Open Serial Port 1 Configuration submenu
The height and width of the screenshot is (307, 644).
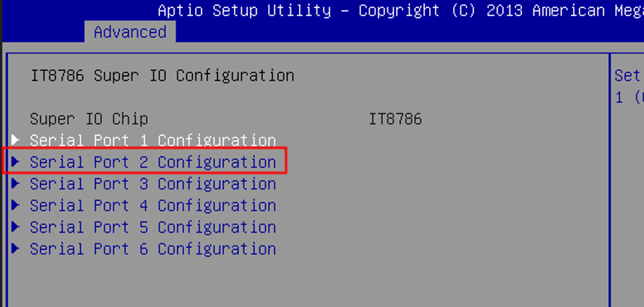[153, 140]
